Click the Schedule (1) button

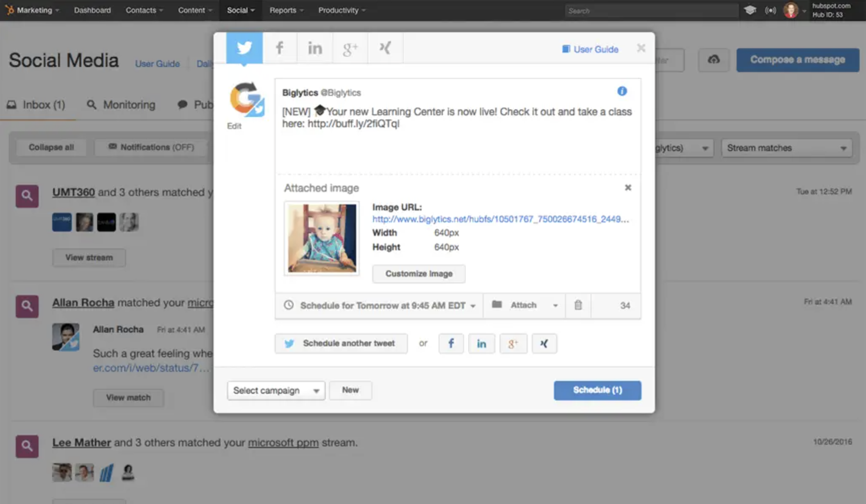(597, 390)
